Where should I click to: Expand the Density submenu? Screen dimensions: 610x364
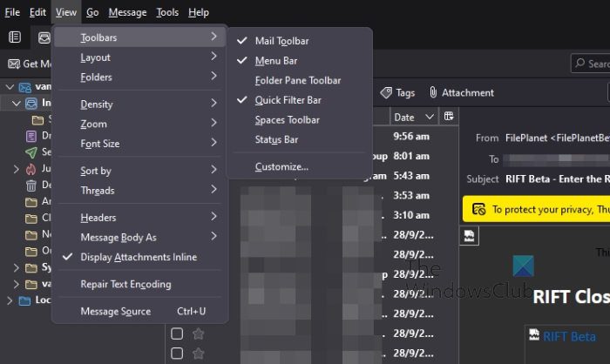[x=139, y=104]
